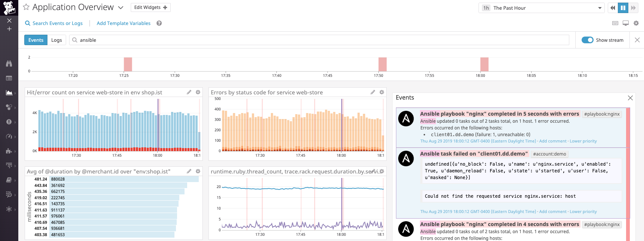Open Notebooks sidebar icon

(x=9, y=180)
